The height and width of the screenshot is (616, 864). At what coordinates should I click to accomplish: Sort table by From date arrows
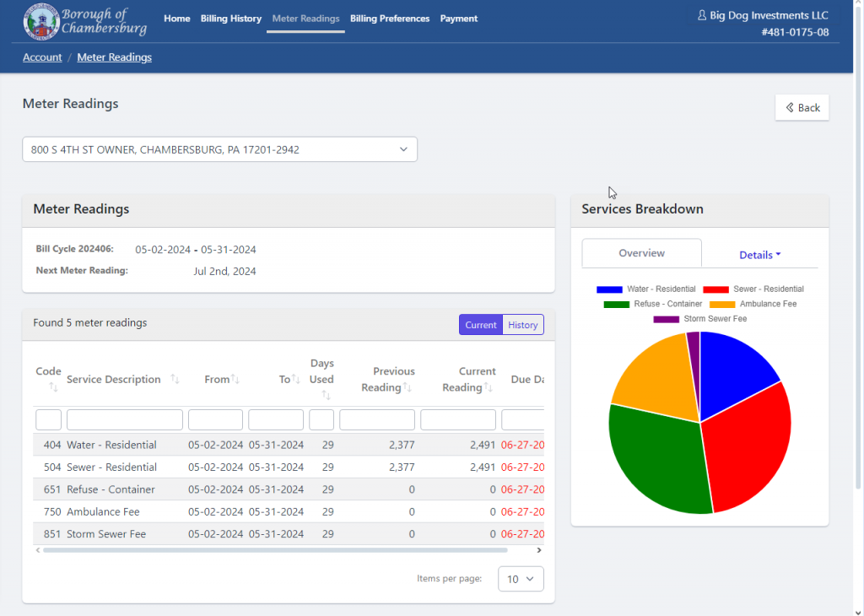pos(235,380)
